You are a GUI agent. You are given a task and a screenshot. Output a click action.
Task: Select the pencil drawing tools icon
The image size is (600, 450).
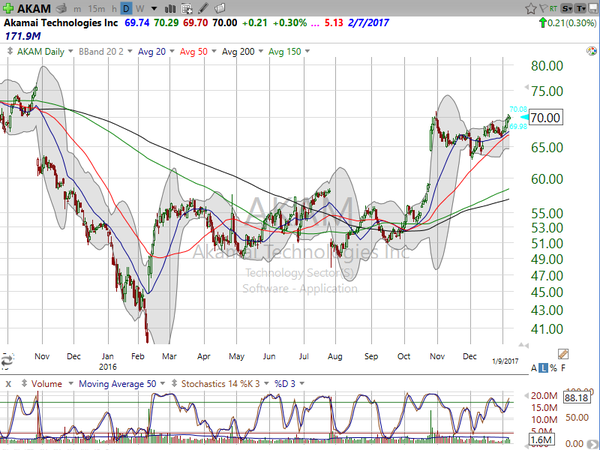click(x=203, y=8)
